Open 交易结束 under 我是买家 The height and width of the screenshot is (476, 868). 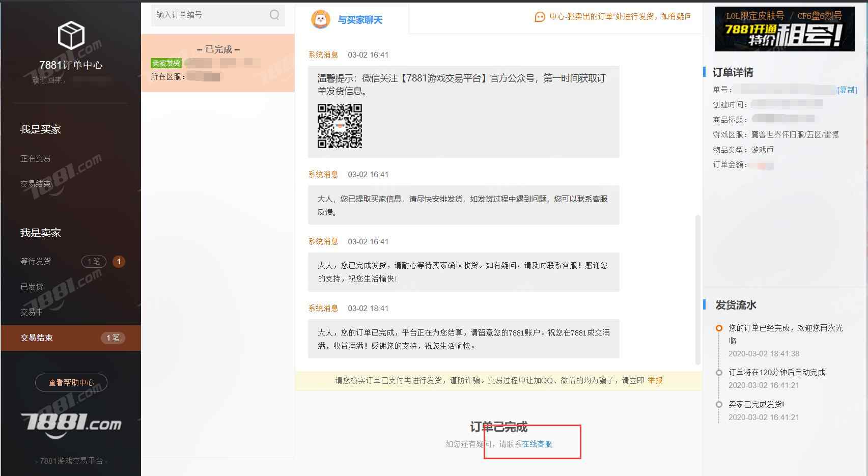click(36, 184)
